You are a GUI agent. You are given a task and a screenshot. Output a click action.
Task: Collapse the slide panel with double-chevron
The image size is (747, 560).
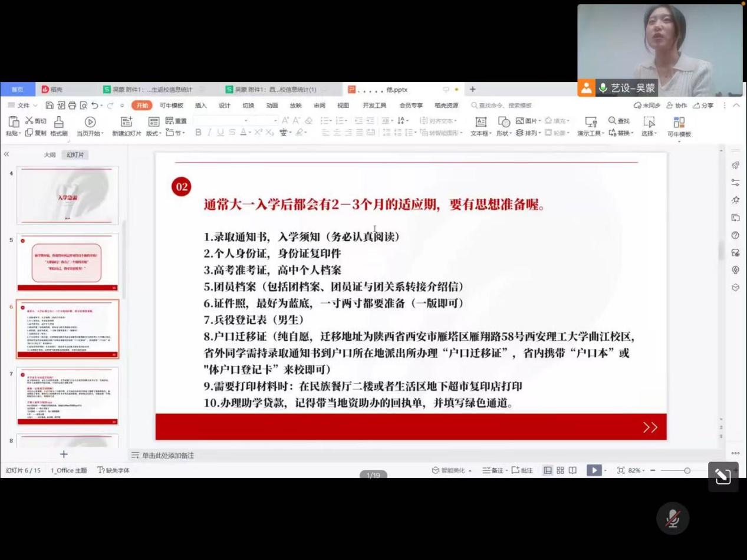point(6,154)
